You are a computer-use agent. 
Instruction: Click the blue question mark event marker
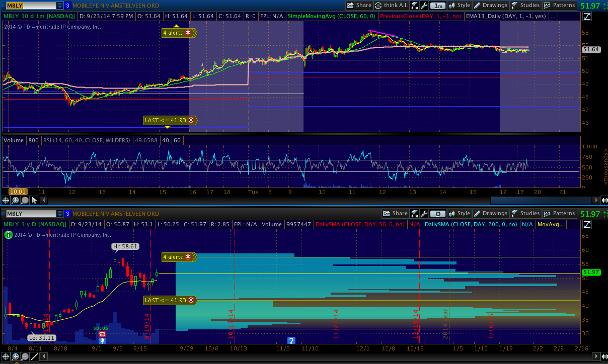pos(290,340)
